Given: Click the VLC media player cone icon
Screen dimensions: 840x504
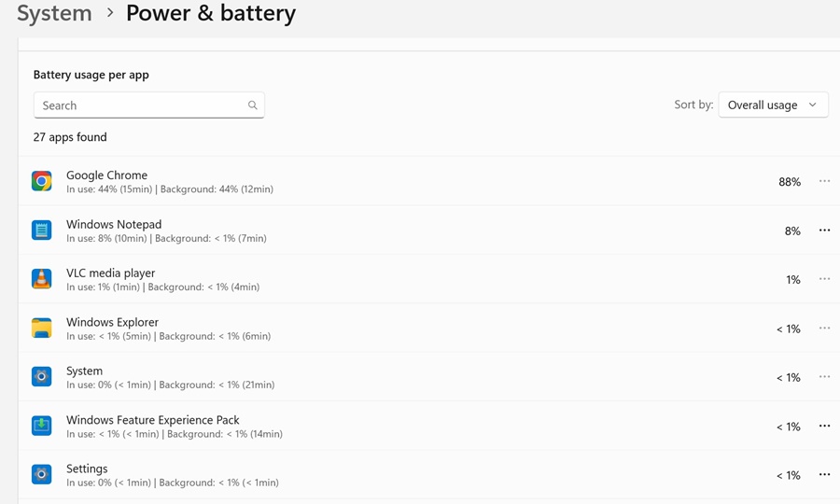Looking at the screenshot, I should click(41, 279).
